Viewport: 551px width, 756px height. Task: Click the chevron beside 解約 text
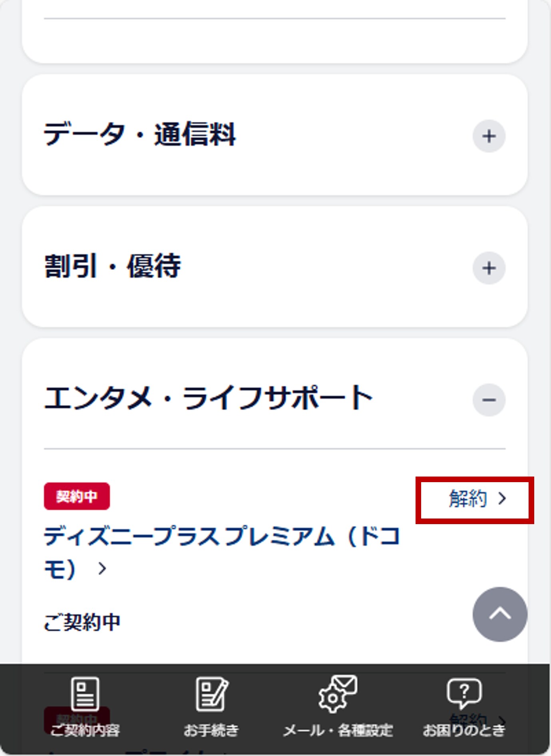tap(502, 499)
